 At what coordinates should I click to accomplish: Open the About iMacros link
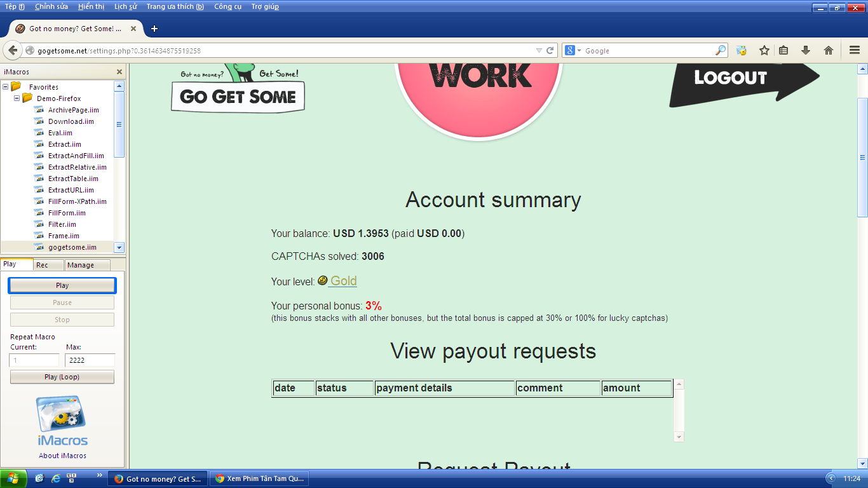click(62, 456)
